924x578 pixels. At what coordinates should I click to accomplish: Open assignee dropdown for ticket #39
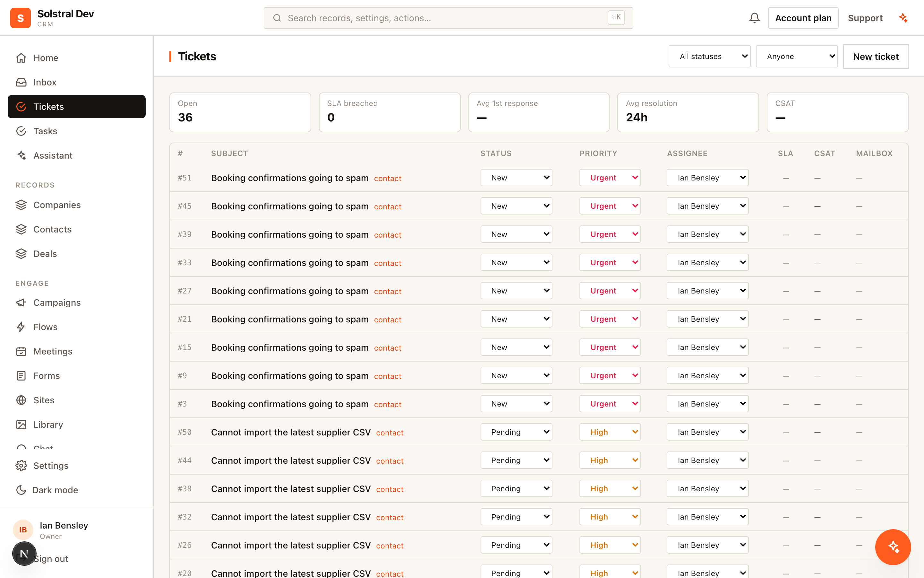707,234
